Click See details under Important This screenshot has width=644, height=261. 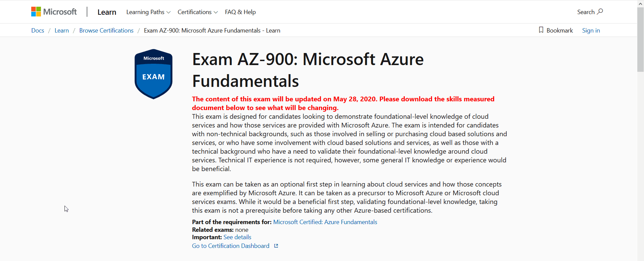(x=237, y=237)
